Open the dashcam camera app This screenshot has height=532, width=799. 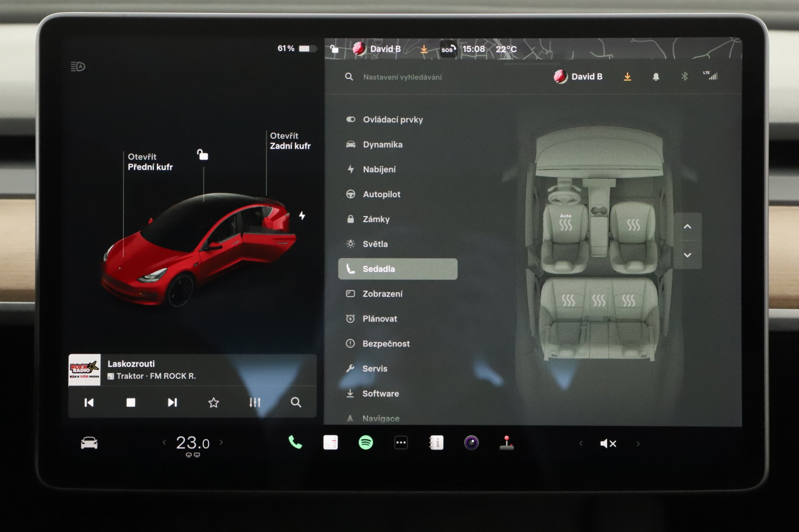click(471, 443)
